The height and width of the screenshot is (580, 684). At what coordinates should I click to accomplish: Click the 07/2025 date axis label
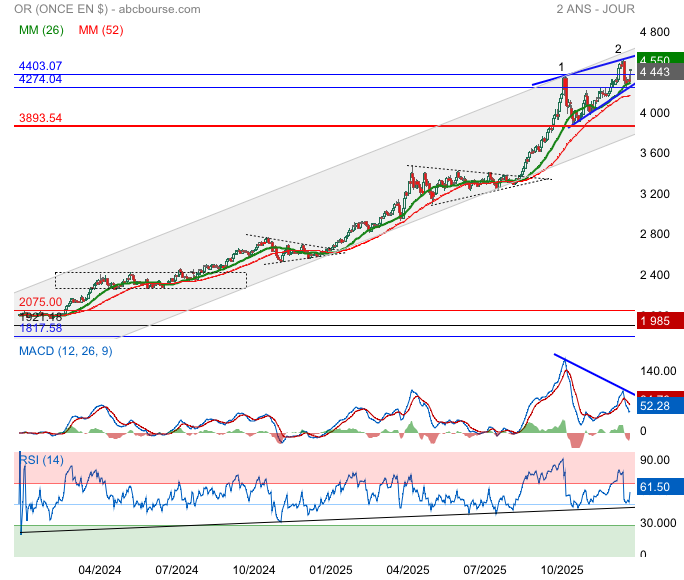tap(485, 570)
